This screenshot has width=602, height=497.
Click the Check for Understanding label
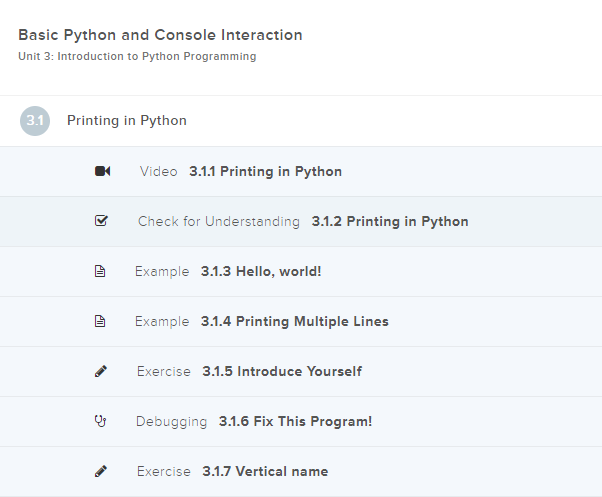click(x=218, y=221)
